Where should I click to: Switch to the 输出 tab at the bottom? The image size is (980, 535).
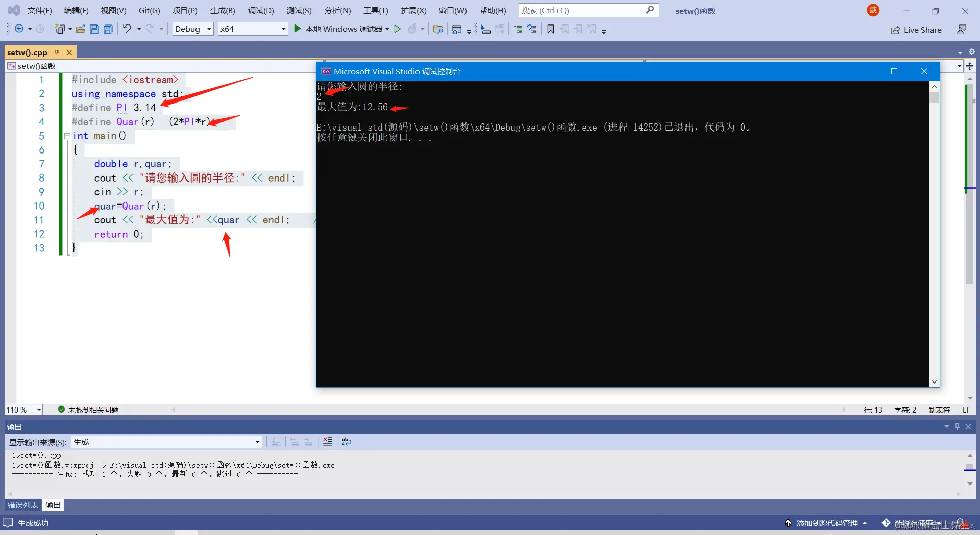(53, 505)
